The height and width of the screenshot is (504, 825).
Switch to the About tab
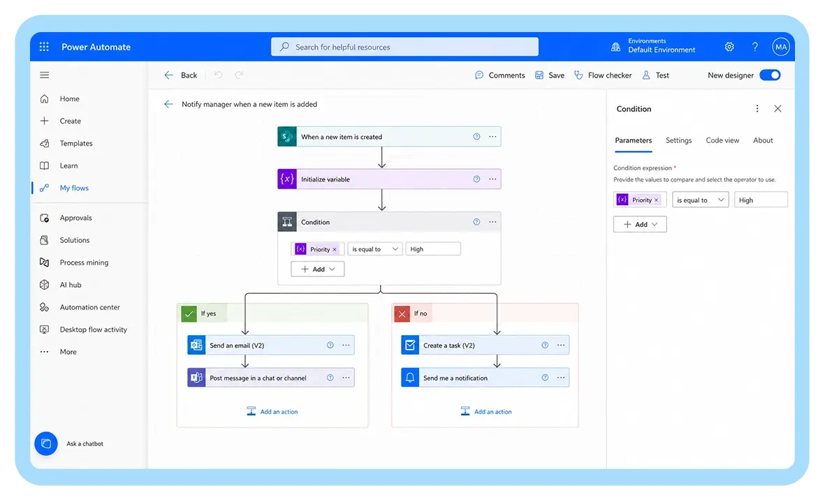(x=763, y=140)
